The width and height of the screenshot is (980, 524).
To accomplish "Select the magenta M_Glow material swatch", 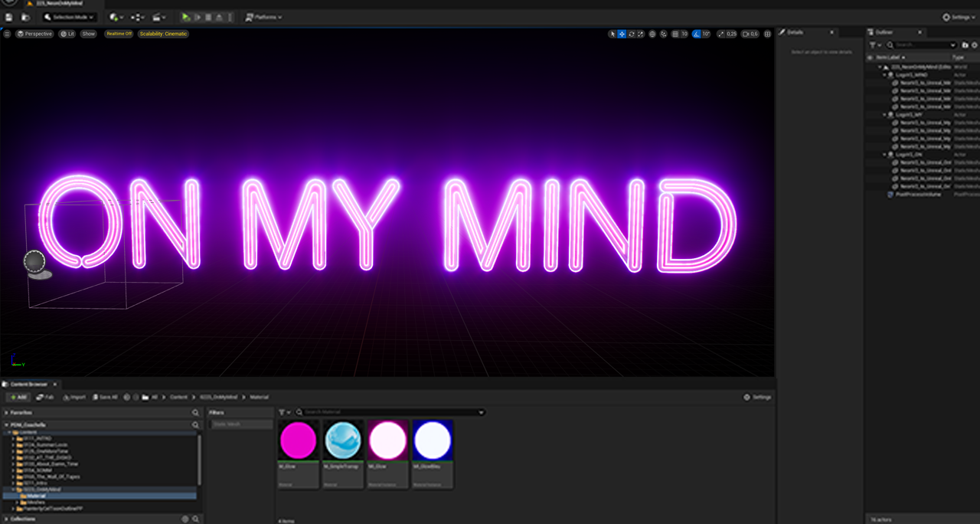I will 298,440.
